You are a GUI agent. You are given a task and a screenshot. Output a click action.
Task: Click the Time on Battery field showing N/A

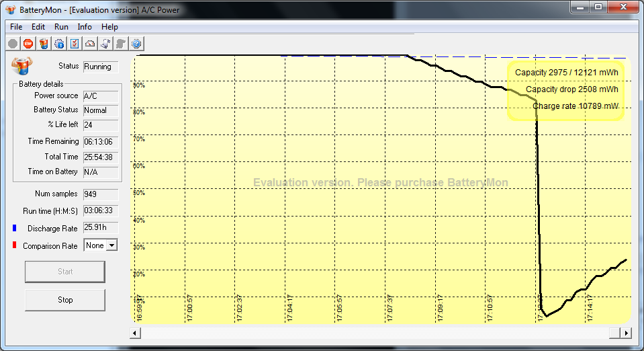pos(101,172)
